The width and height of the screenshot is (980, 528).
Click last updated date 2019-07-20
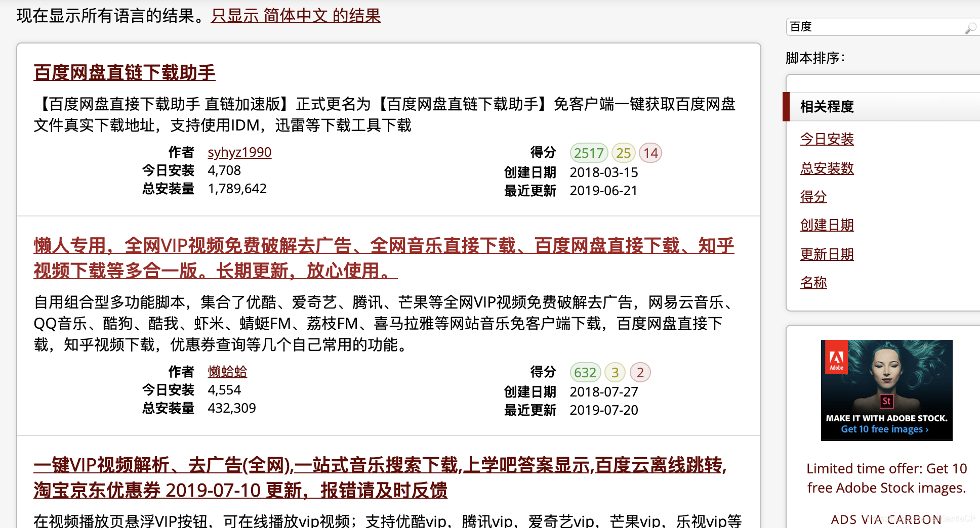point(604,410)
